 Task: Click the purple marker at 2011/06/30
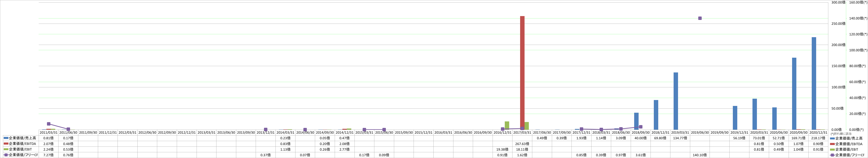pos(68,129)
